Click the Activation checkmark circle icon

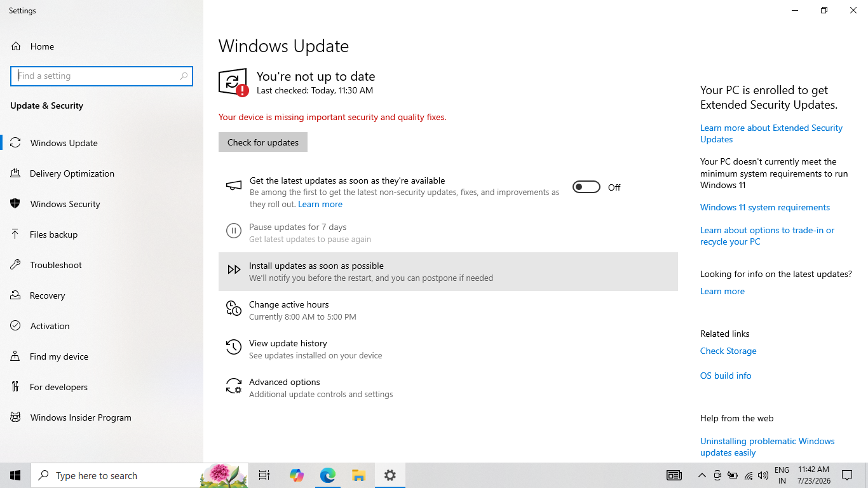click(16, 326)
